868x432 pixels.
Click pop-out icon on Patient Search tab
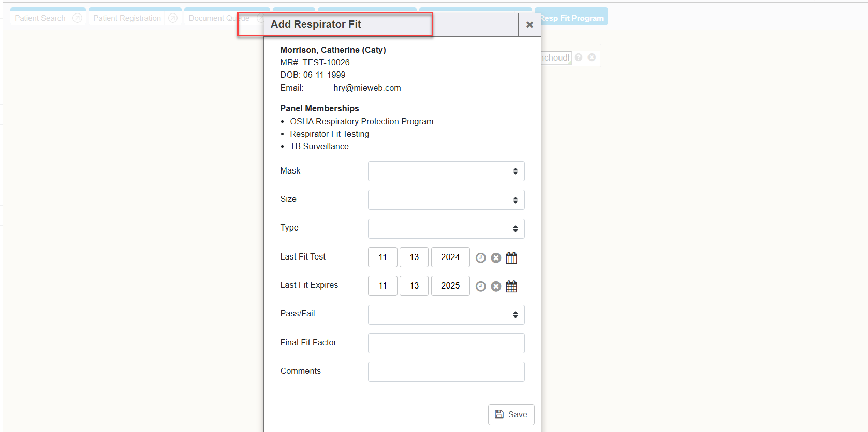click(77, 18)
